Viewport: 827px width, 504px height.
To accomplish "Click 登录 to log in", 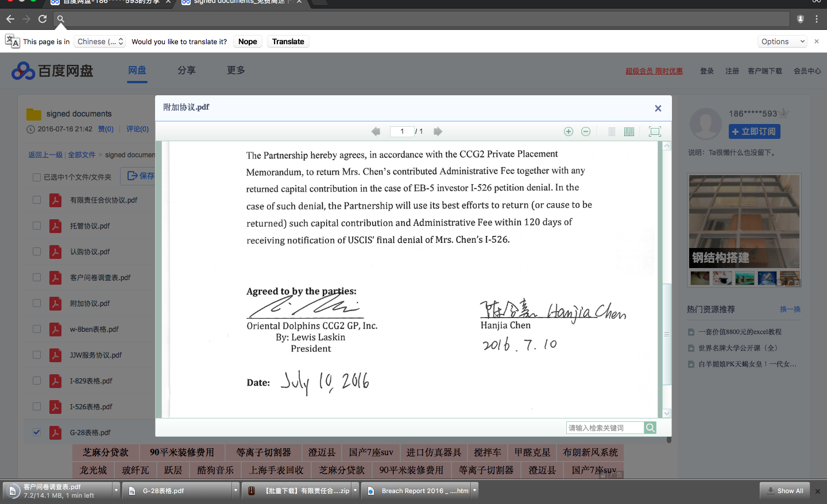I will click(707, 71).
